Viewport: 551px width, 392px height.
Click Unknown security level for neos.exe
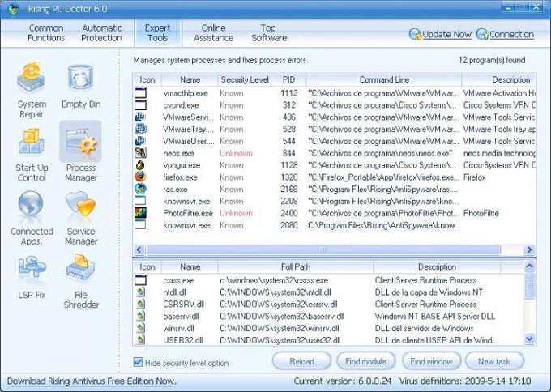coord(236,153)
